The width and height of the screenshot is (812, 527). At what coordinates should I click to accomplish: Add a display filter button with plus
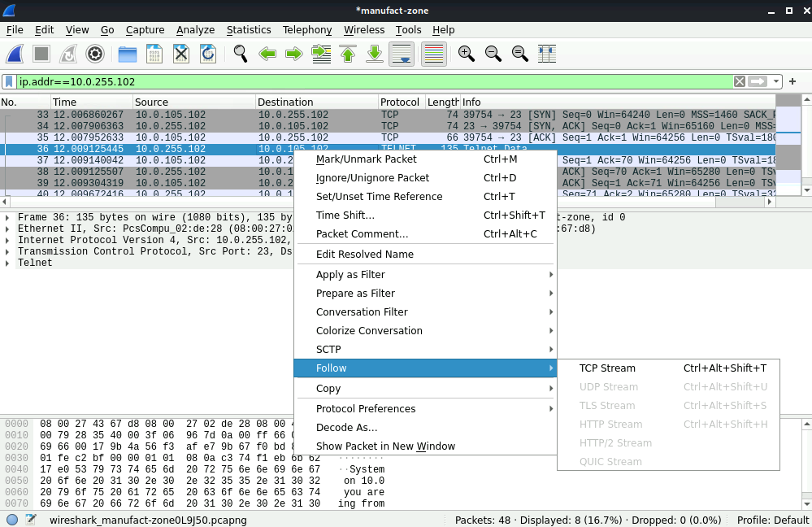coord(792,82)
